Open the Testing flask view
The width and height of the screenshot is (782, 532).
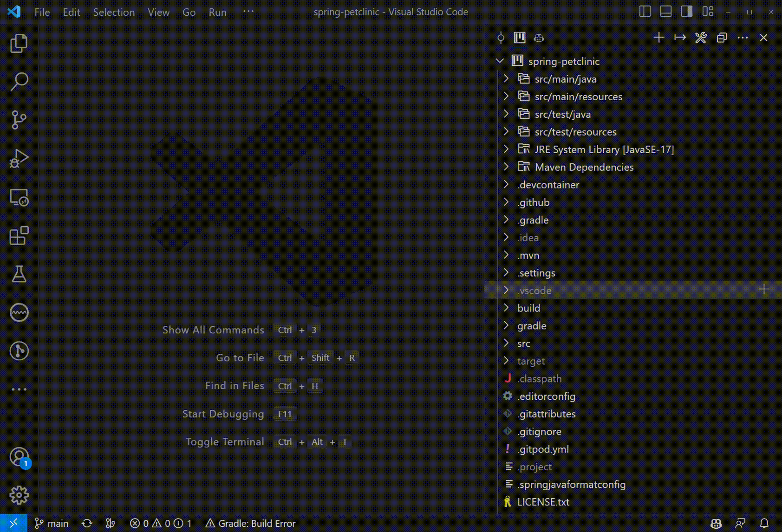click(x=19, y=274)
